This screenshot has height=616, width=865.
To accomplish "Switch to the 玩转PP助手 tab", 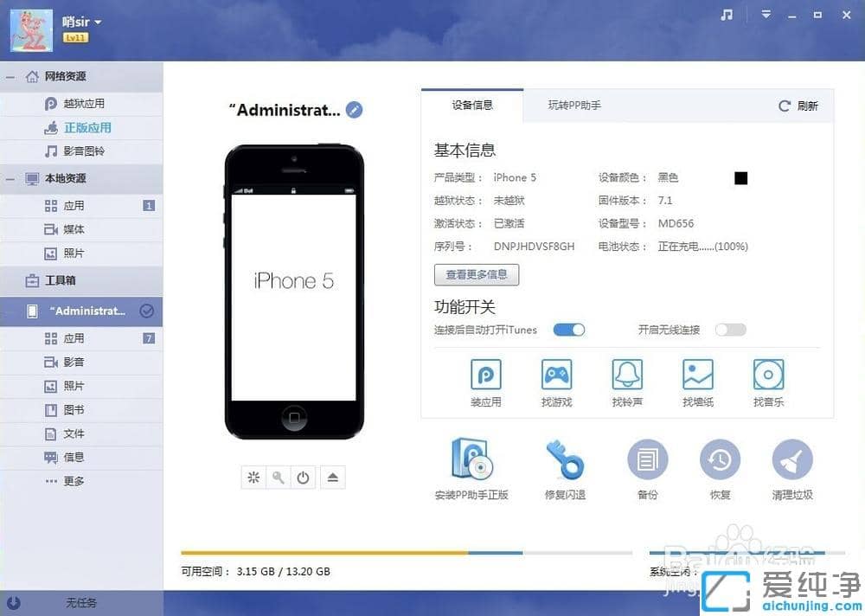I will [x=573, y=106].
